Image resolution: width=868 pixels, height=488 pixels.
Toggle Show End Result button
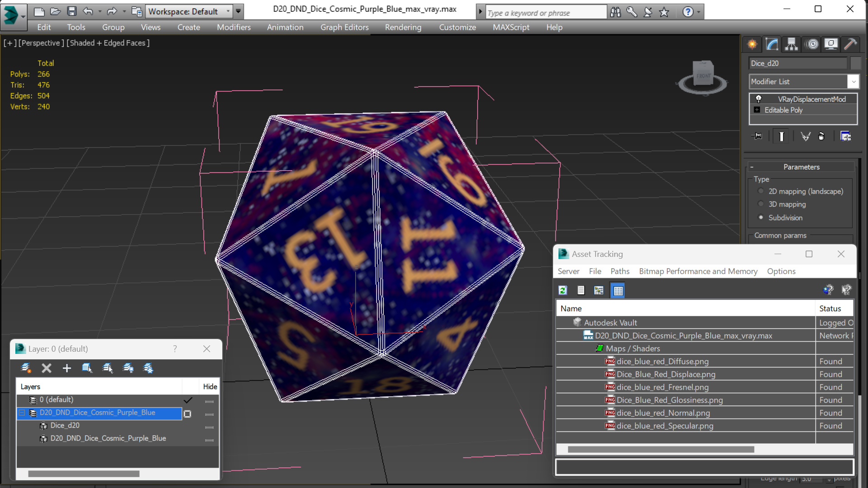coord(781,136)
